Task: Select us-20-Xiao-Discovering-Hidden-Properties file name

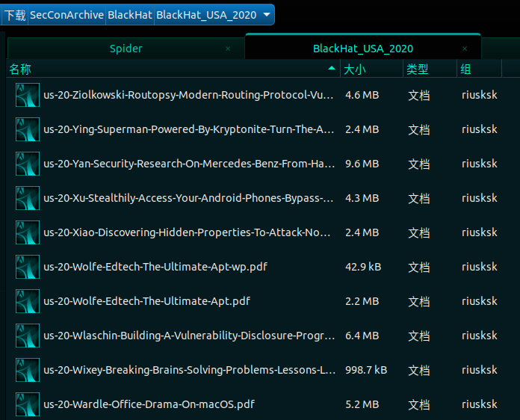Action: pos(187,232)
